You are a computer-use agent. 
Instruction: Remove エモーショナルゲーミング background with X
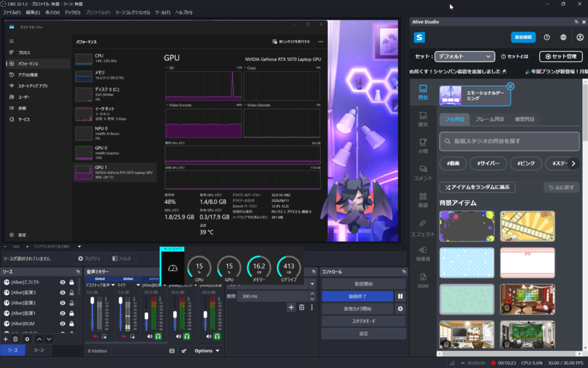coord(510,86)
